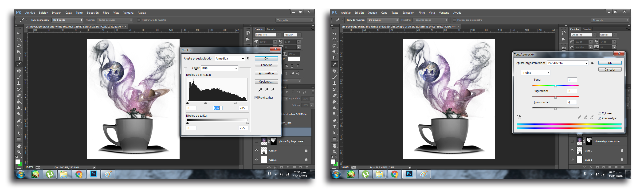Hide Capa 0 layer in the right window

click(x=572, y=151)
